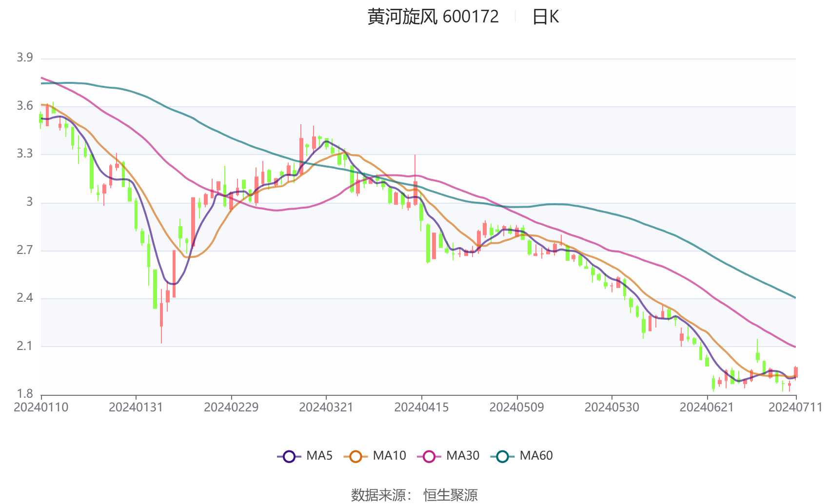Click the 日K label in title

tap(545, 17)
